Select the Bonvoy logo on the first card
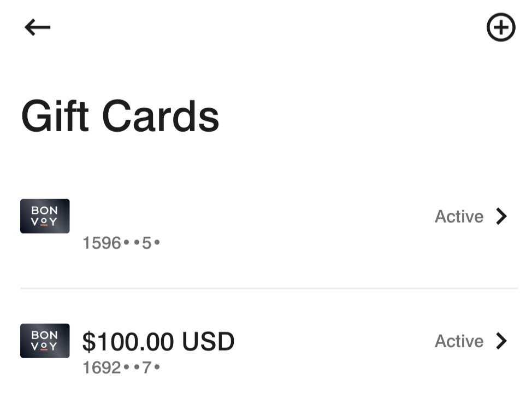The height and width of the screenshot is (397, 532). pos(45,216)
